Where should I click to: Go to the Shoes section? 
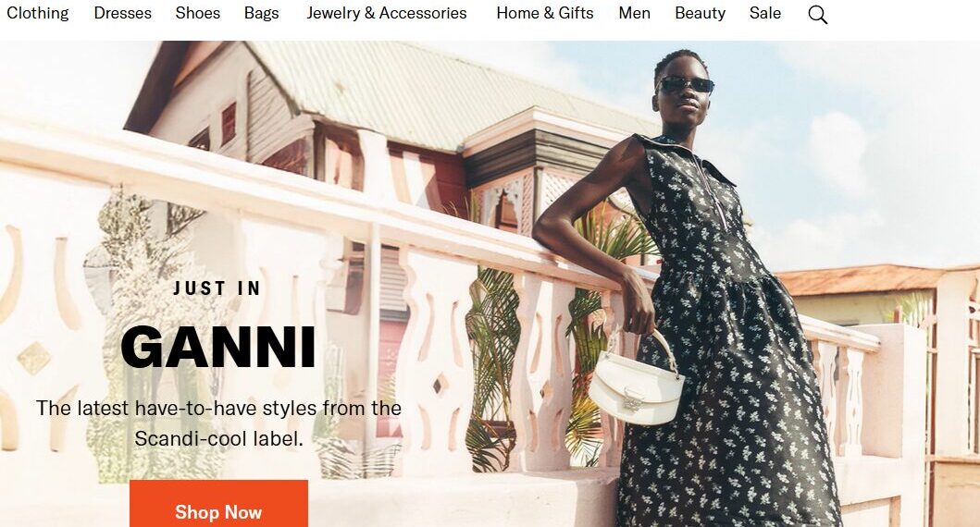click(197, 13)
